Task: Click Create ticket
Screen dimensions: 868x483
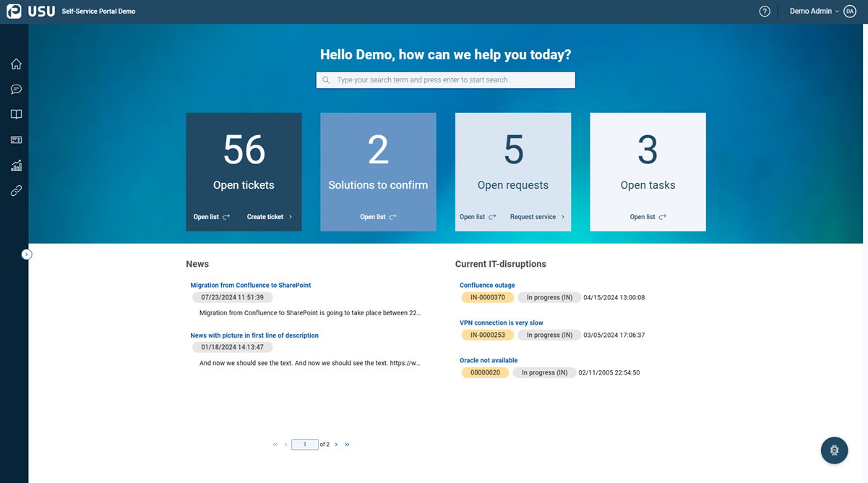Action: pyautogui.click(x=270, y=217)
